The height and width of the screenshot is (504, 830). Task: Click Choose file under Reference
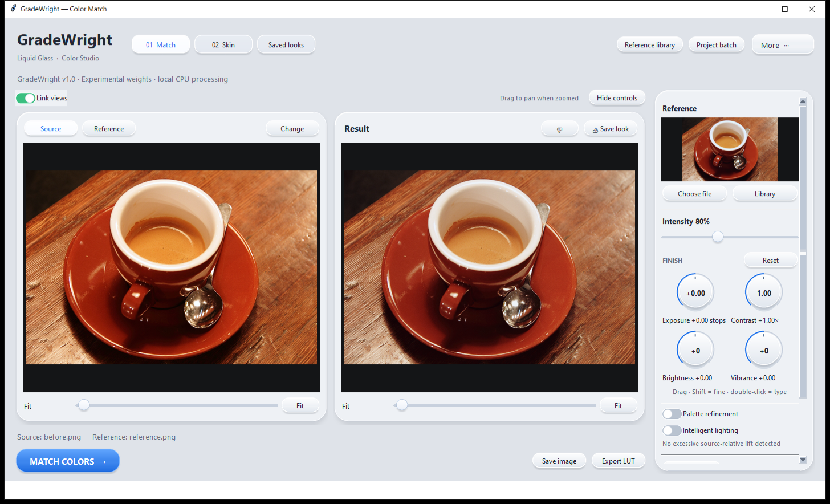(x=695, y=194)
